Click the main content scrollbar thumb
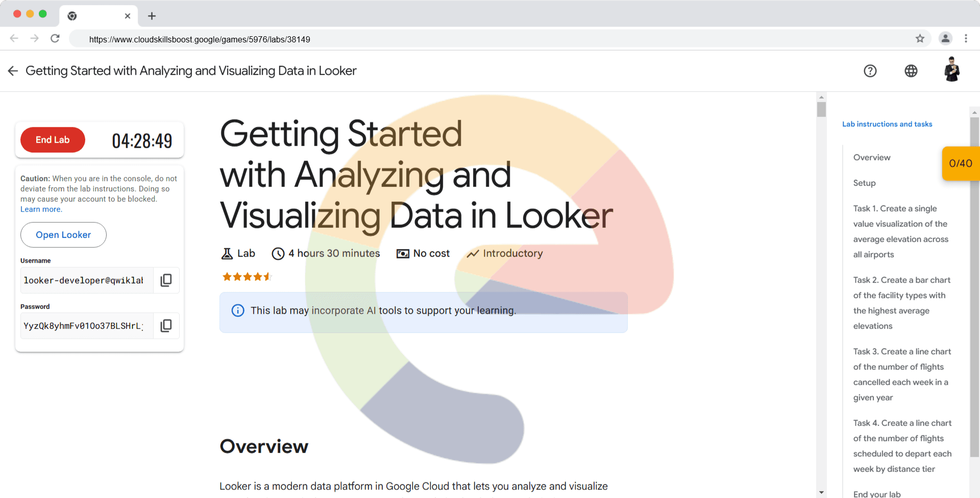This screenshot has width=980, height=498. (x=821, y=109)
